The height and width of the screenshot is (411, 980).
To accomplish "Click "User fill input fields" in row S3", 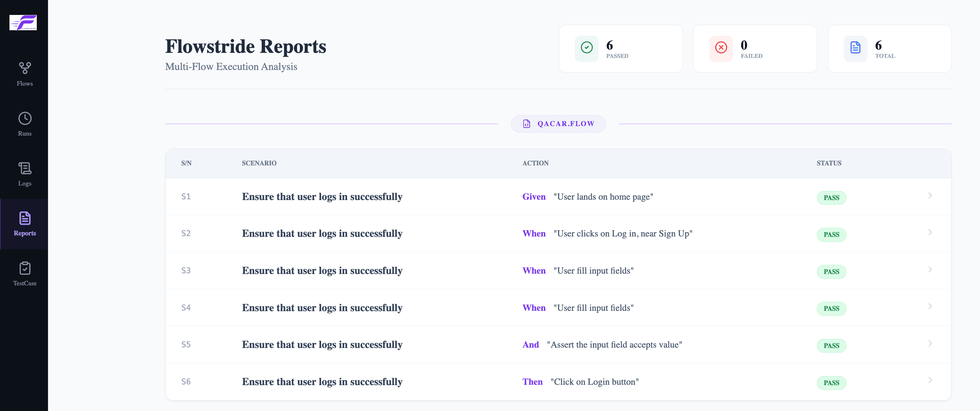I will pyautogui.click(x=593, y=271).
